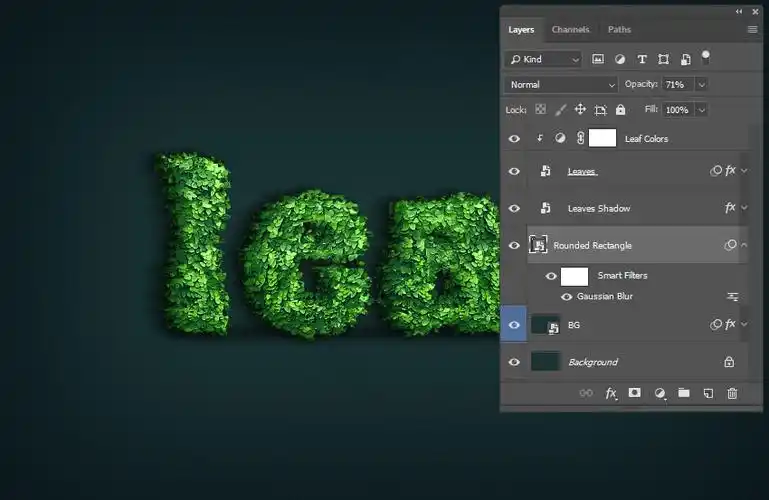Collapse the Rounded Rectangle layer effects
This screenshot has width=769, height=500.
[x=744, y=245]
